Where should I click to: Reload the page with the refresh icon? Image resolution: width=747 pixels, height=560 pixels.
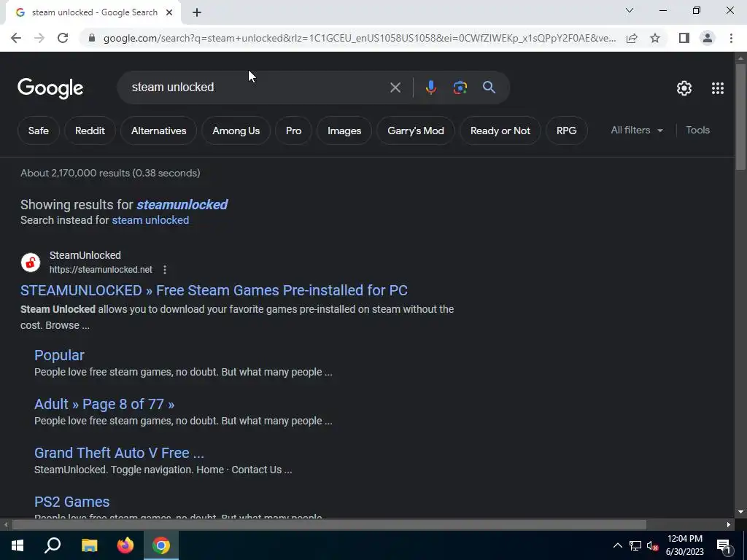(63, 38)
